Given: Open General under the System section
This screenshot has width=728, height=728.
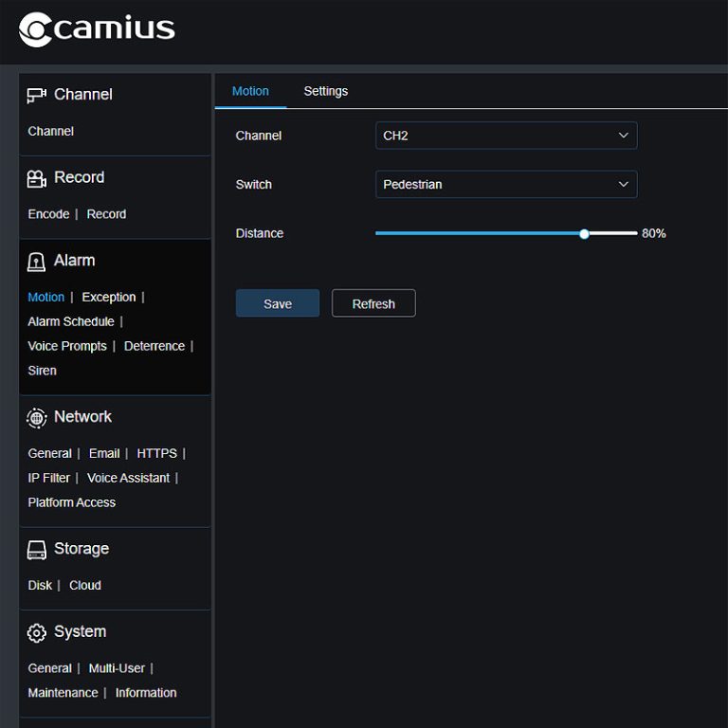Looking at the screenshot, I should click(49, 668).
